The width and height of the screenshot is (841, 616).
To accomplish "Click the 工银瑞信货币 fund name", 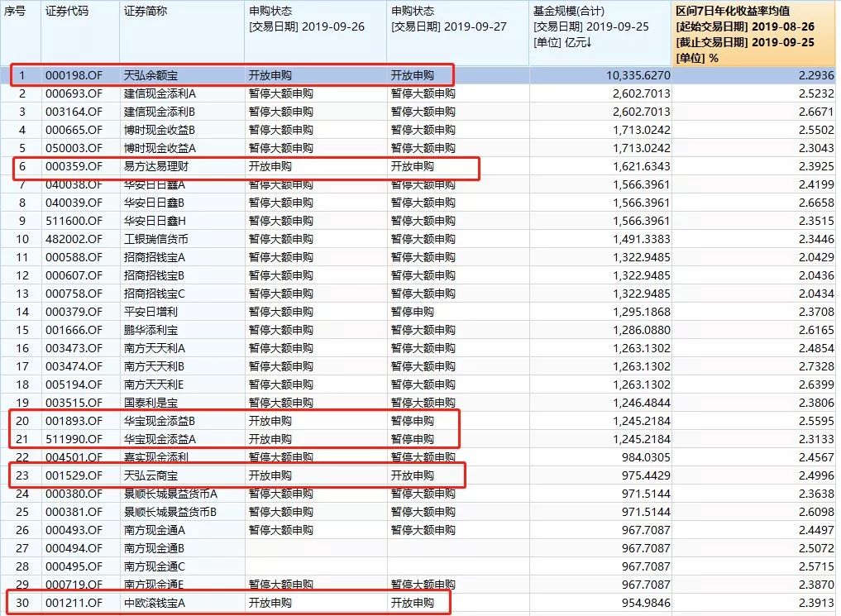I will [155, 239].
